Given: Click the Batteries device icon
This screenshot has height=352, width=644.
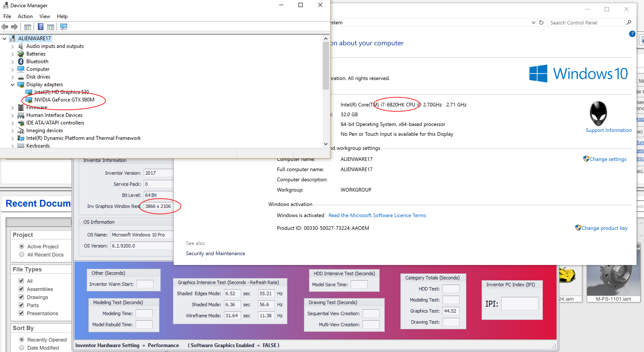Looking at the screenshot, I should point(21,54).
